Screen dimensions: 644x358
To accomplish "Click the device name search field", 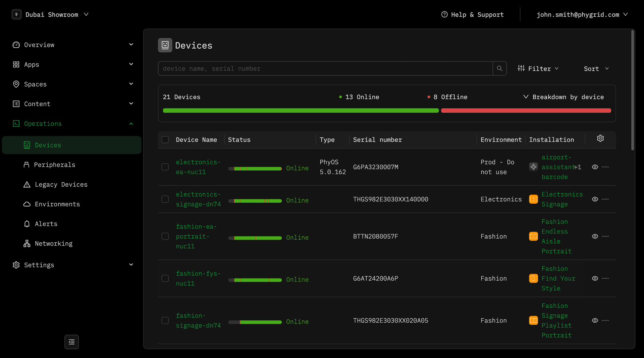I will pos(325,68).
